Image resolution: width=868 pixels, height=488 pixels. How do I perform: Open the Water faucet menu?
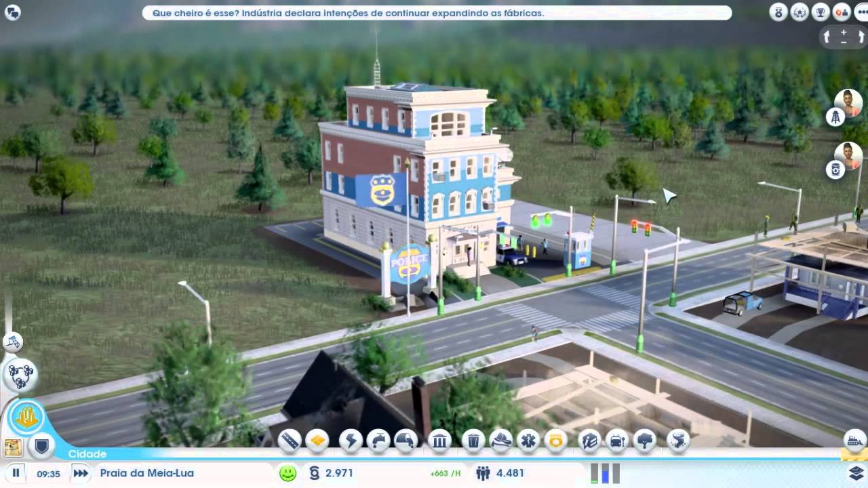(x=378, y=441)
